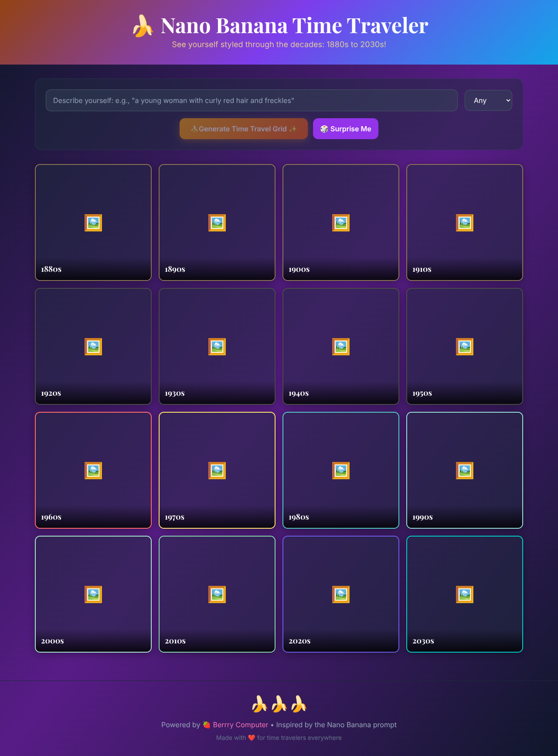Click the picture icon in the 2030s card
This screenshot has height=756, width=558.
pyautogui.click(x=465, y=595)
